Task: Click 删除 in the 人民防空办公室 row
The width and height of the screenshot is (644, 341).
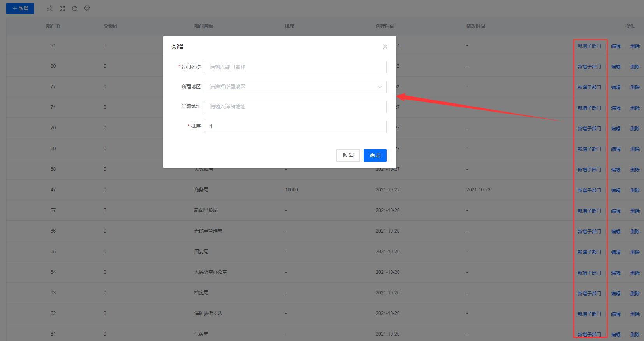Action: (635, 273)
